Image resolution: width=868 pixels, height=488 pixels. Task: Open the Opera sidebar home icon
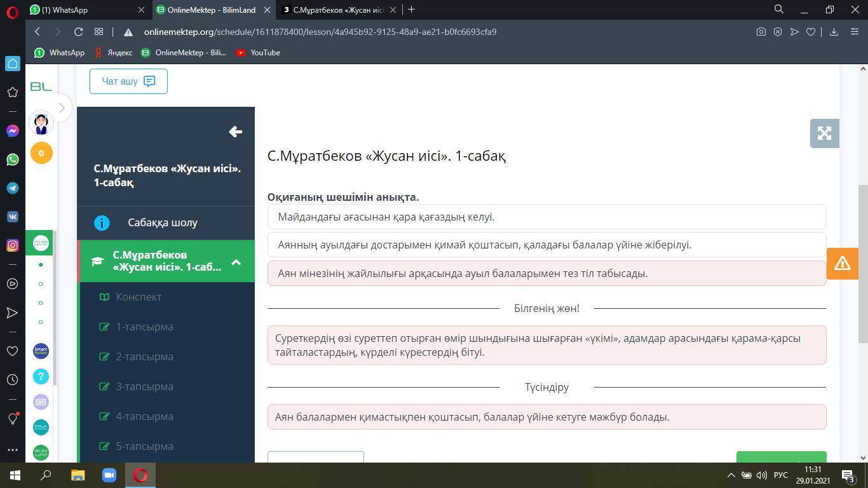pyautogui.click(x=13, y=64)
